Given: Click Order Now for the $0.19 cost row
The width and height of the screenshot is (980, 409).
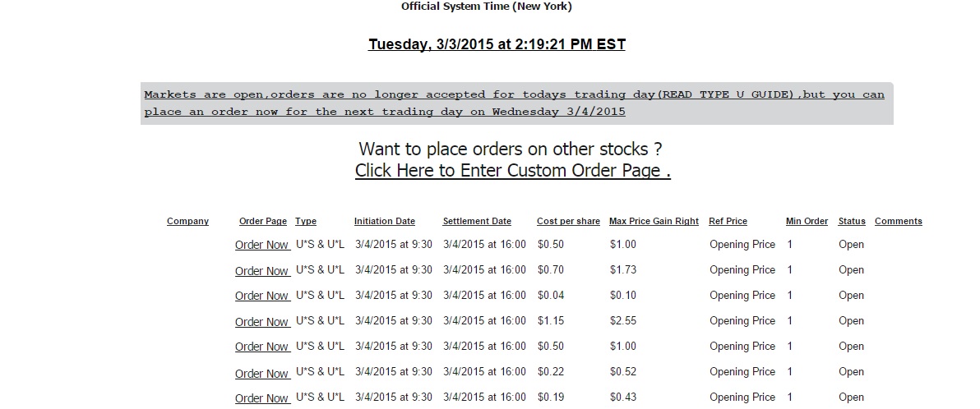Looking at the screenshot, I should coord(262,398).
